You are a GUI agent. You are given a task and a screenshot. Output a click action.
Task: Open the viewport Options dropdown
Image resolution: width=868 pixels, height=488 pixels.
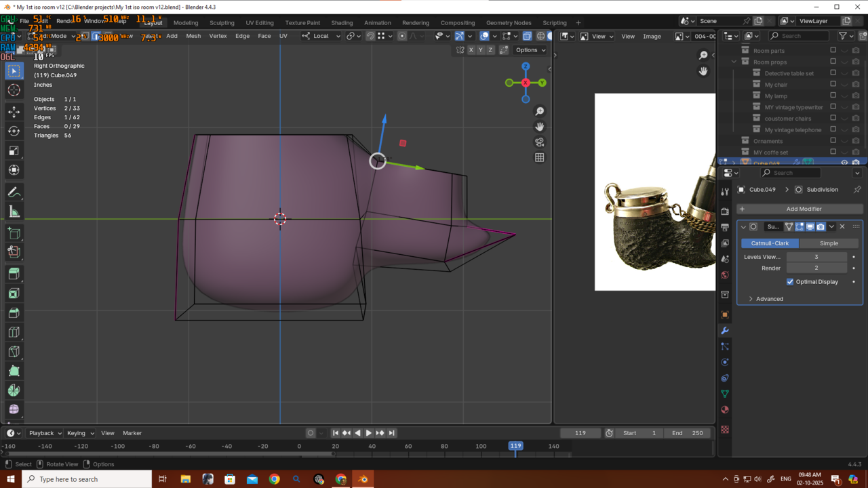(x=530, y=49)
